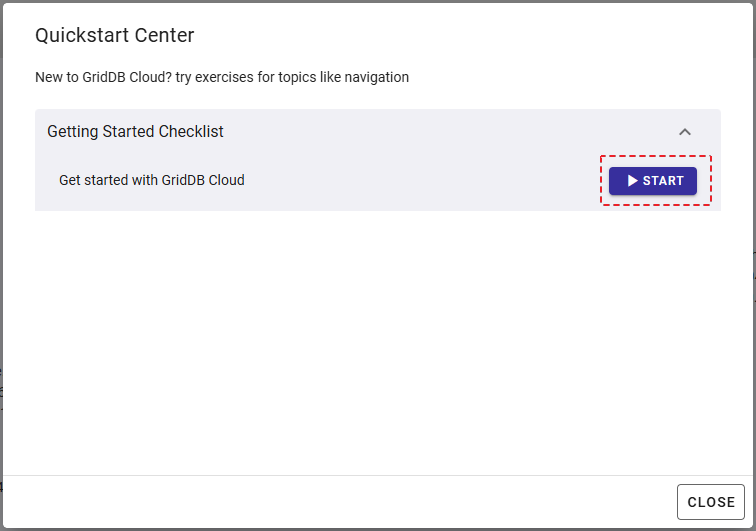Click the dialog footer bar left of CLOSE
The image size is (756, 531).
340,502
